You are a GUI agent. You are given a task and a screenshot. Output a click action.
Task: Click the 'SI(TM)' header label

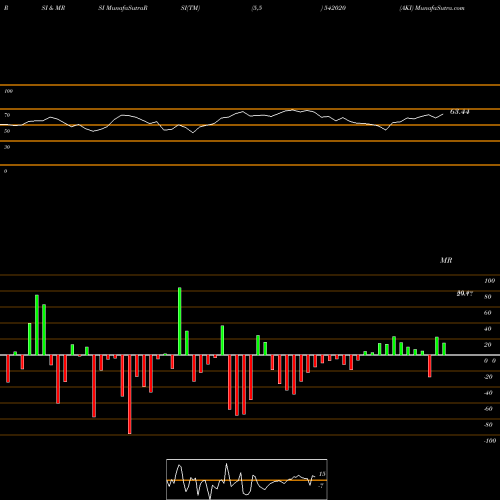point(190,8)
